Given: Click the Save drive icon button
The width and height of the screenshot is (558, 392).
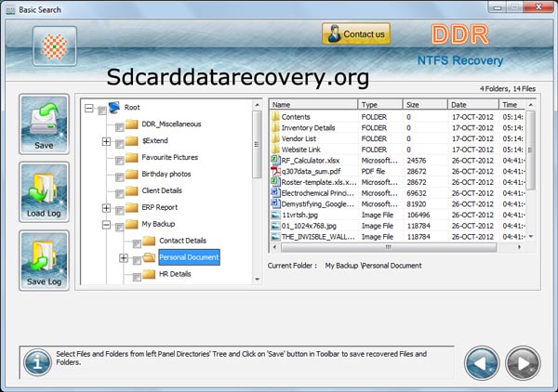Looking at the screenshot, I should click(x=44, y=124).
